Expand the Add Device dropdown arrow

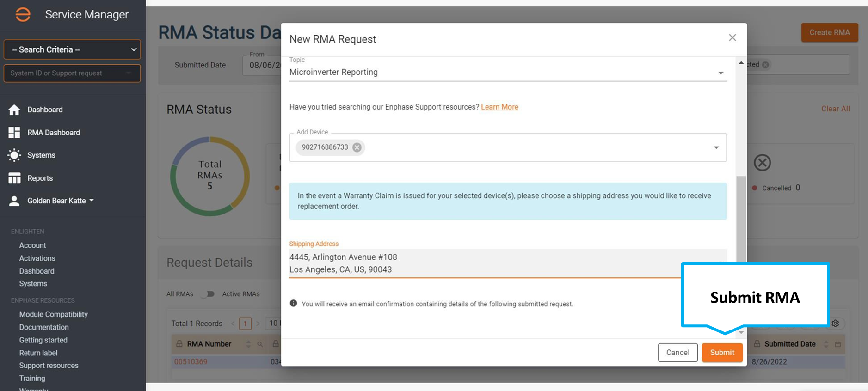click(716, 147)
